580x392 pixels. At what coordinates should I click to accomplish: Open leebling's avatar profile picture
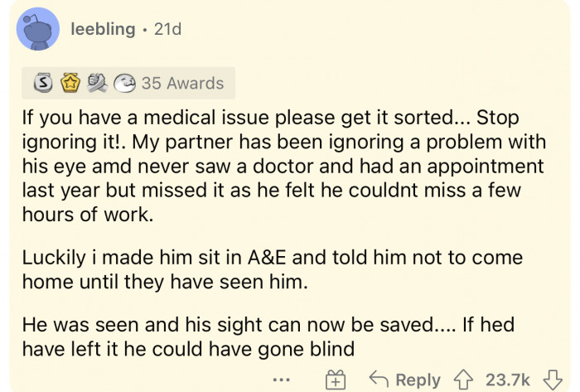(x=37, y=31)
